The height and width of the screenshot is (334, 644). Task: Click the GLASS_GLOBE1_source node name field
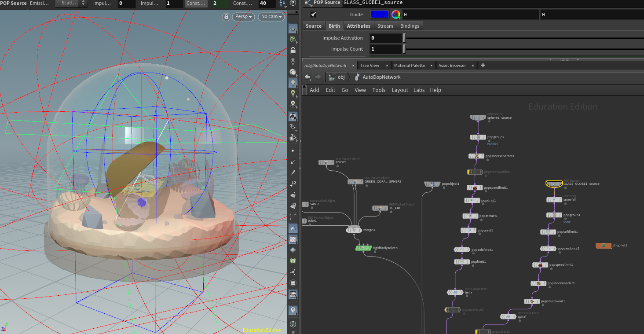click(493, 3)
